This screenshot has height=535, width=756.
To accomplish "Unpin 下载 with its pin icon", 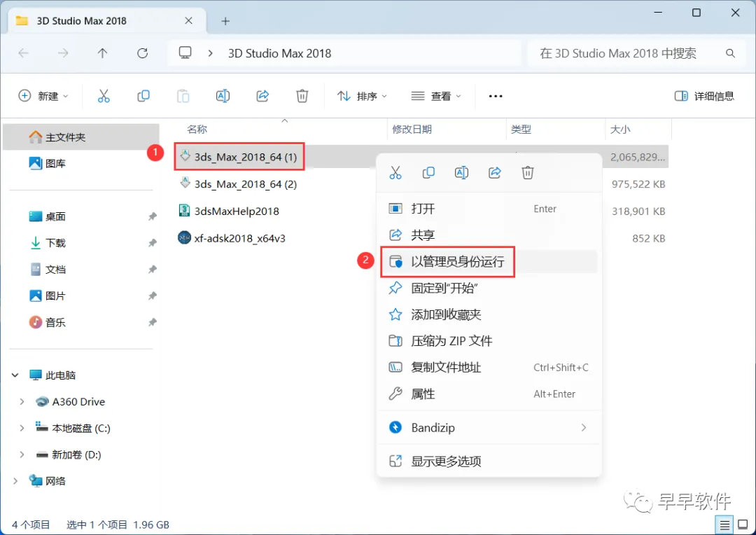I will (x=153, y=243).
